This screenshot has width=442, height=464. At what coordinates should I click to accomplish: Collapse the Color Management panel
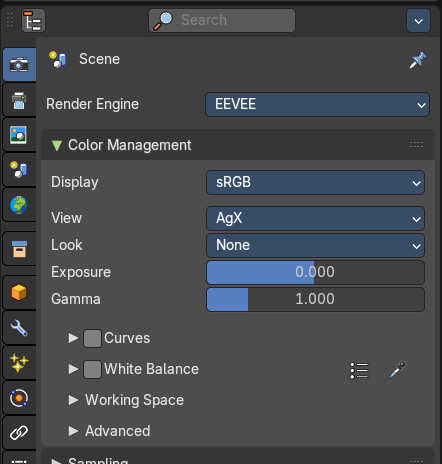57,145
